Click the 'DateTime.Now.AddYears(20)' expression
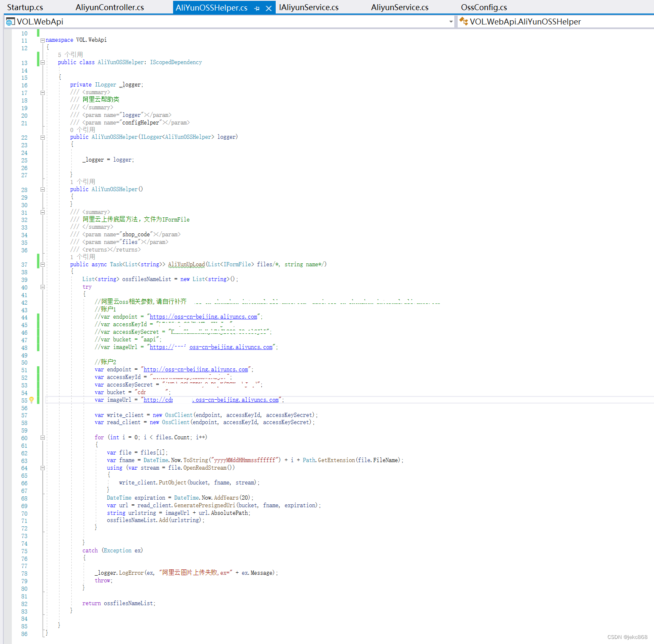 tap(212, 498)
